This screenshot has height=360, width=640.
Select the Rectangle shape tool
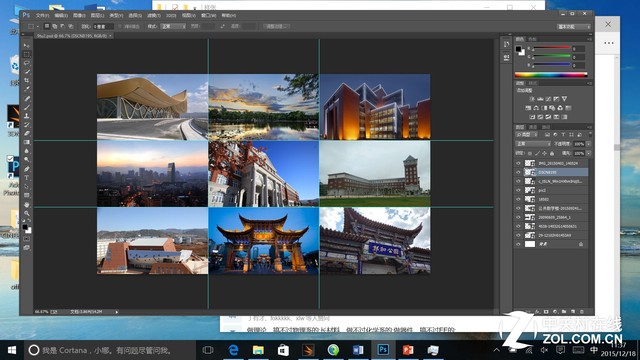[27, 195]
